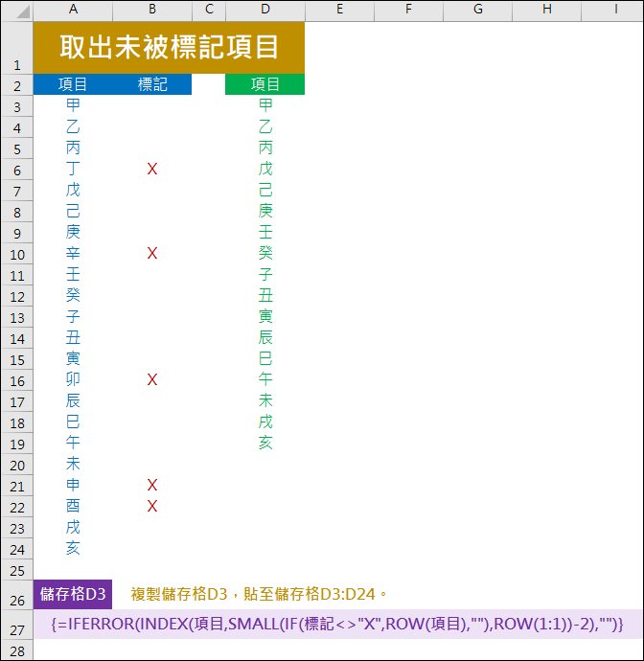Select column A header
644x661 pixels.
click(x=73, y=11)
